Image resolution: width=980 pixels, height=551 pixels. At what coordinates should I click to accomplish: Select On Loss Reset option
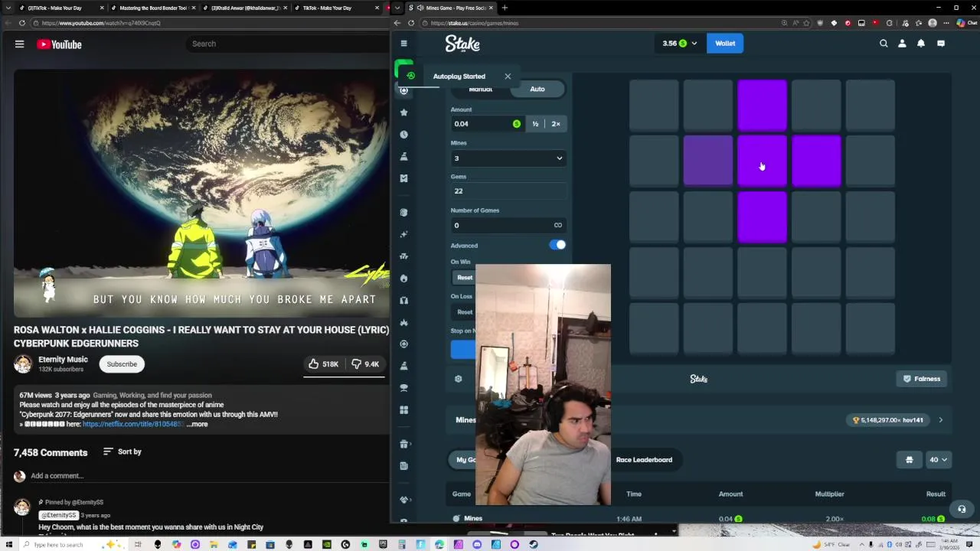tap(465, 312)
